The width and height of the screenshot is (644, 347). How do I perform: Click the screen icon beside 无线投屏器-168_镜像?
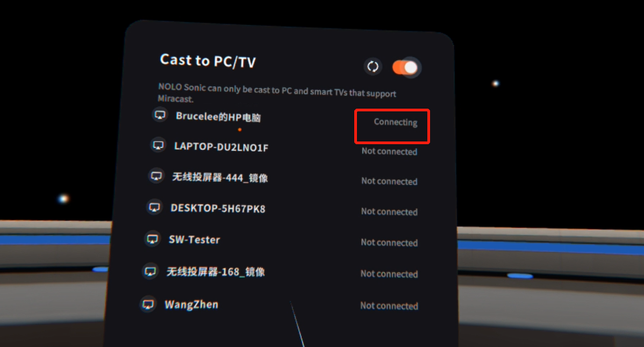point(151,271)
